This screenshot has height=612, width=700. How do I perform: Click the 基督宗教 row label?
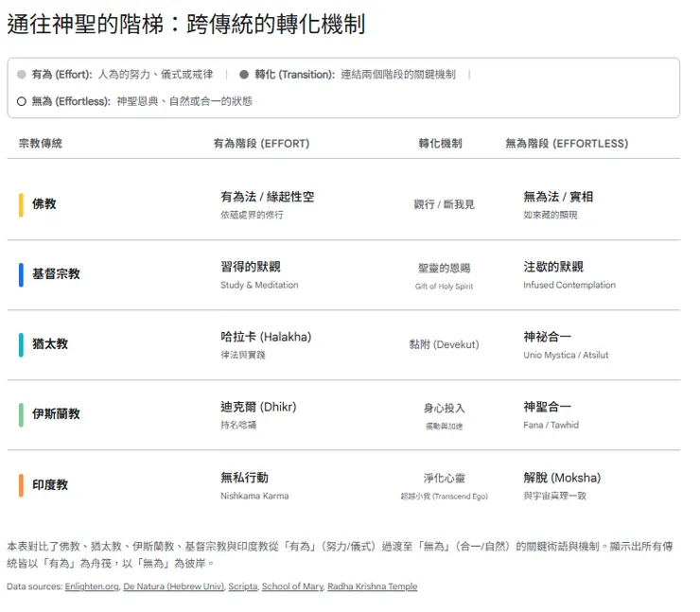click(56, 274)
